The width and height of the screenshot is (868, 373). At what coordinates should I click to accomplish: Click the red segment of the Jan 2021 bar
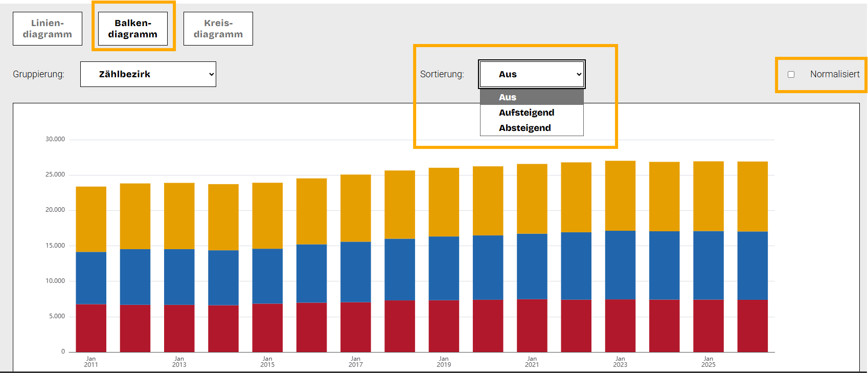532,325
